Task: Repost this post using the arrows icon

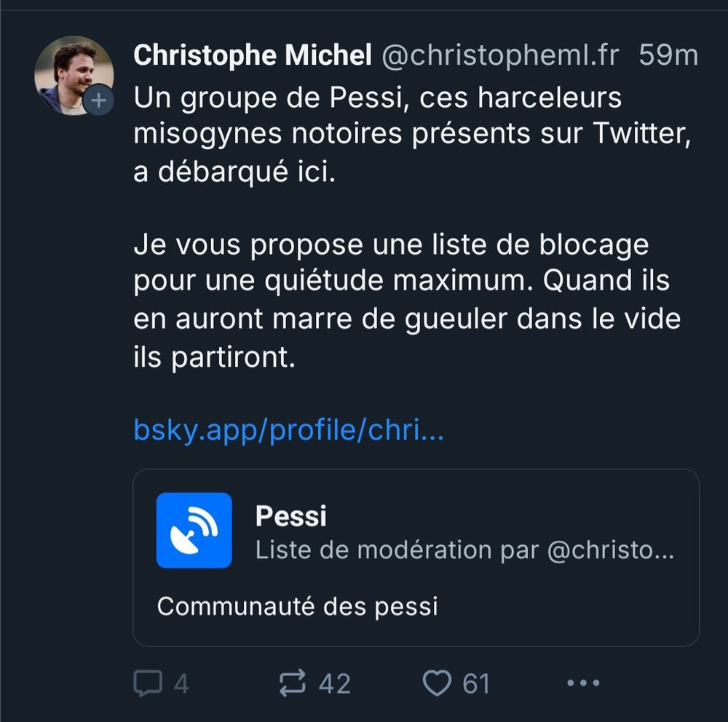Action: pos(295,683)
